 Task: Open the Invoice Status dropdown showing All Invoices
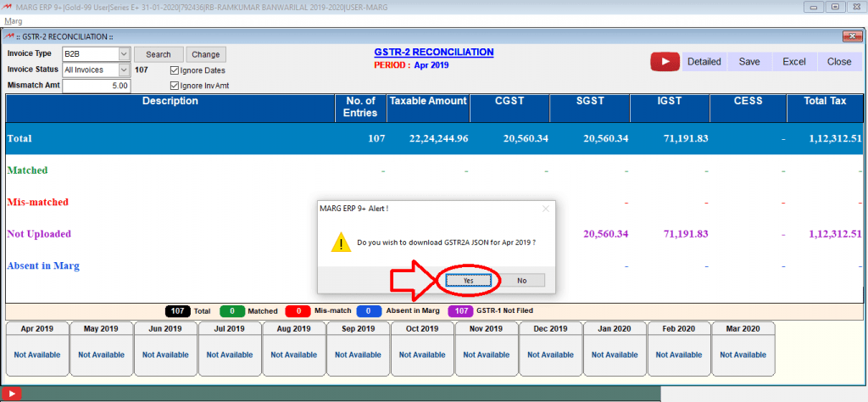coord(96,70)
